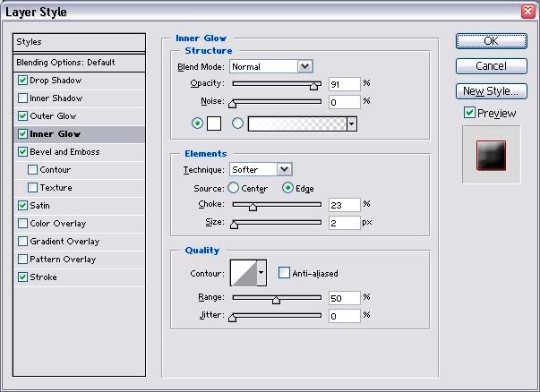Select the Bevel and Emboss entry
Screen dimensions: 540x392
point(64,152)
